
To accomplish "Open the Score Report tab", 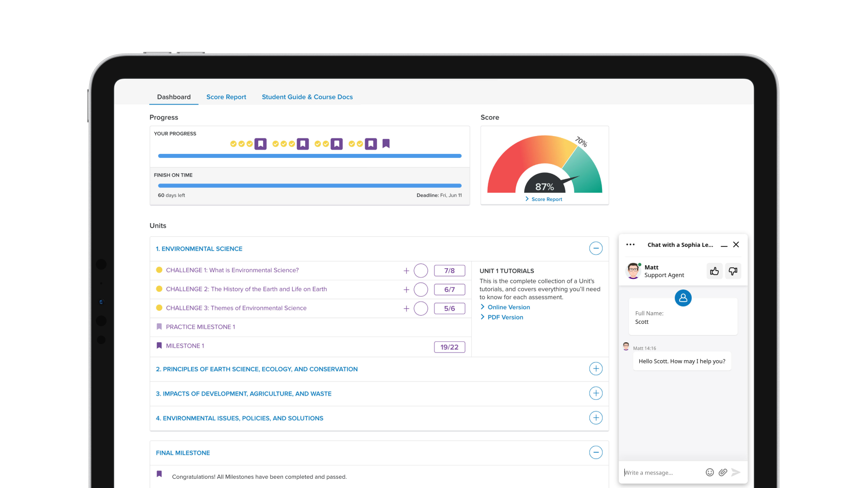I will [x=226, y=97].
